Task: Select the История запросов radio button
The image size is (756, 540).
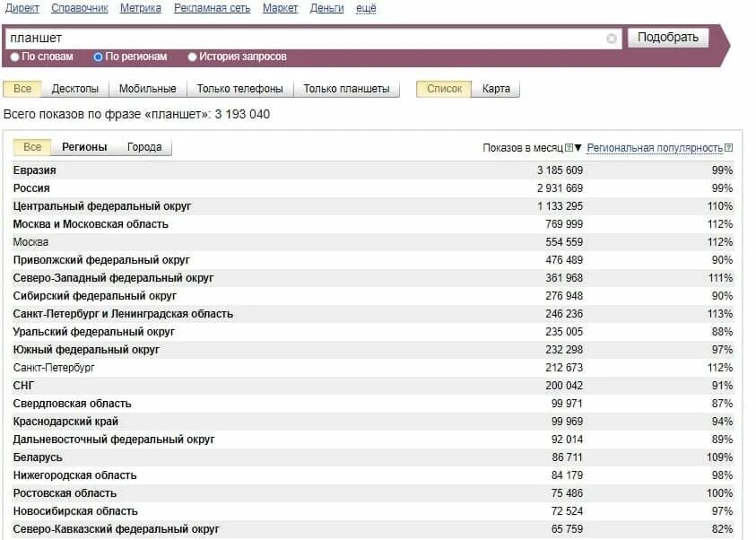Action: point(193,57)
